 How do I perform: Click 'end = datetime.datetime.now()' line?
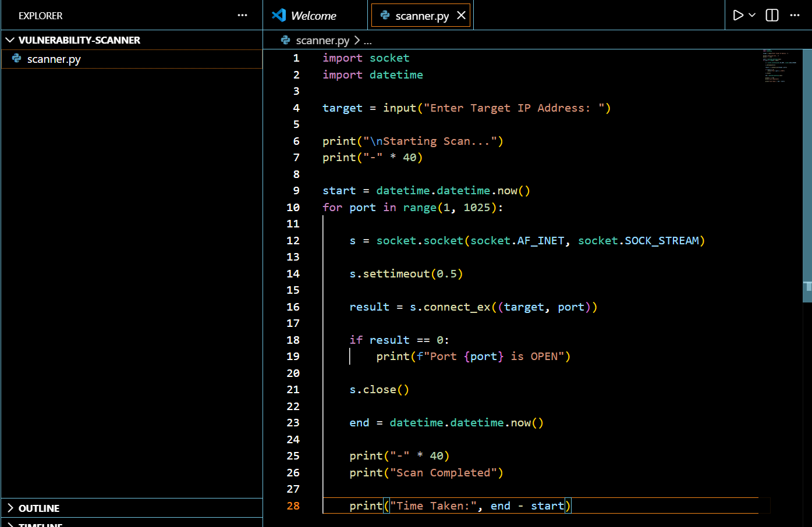(446, 423)
